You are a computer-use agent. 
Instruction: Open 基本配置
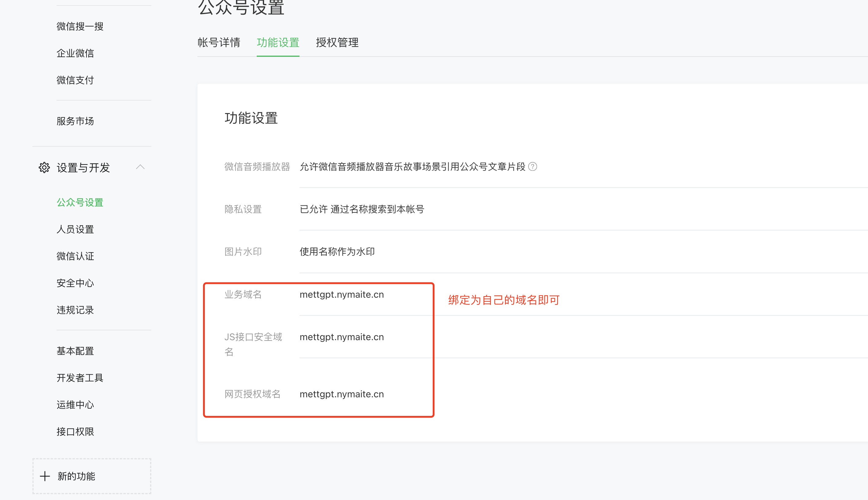tap(75, 351)
